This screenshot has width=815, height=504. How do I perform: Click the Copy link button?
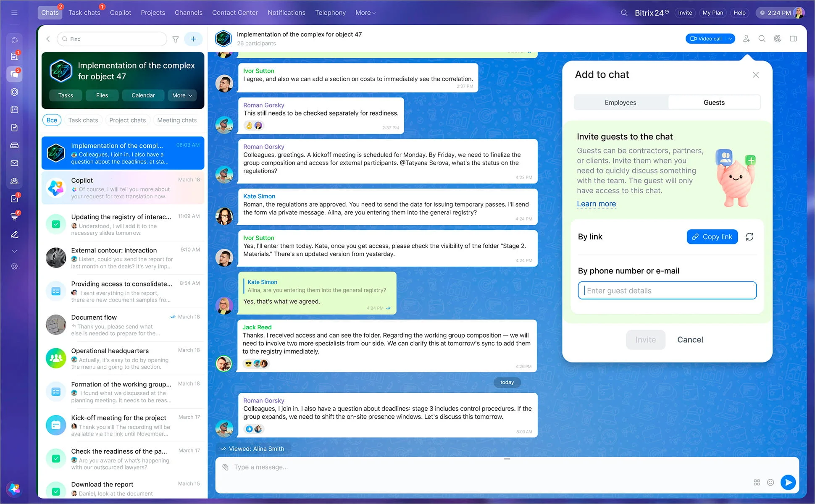tap(712, 237)
